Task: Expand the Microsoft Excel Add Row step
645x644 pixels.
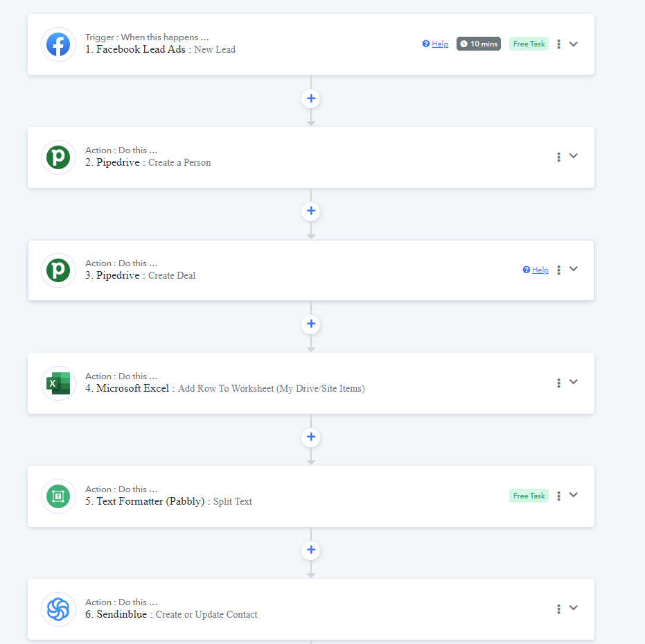Action: click(x=574, y=381)
